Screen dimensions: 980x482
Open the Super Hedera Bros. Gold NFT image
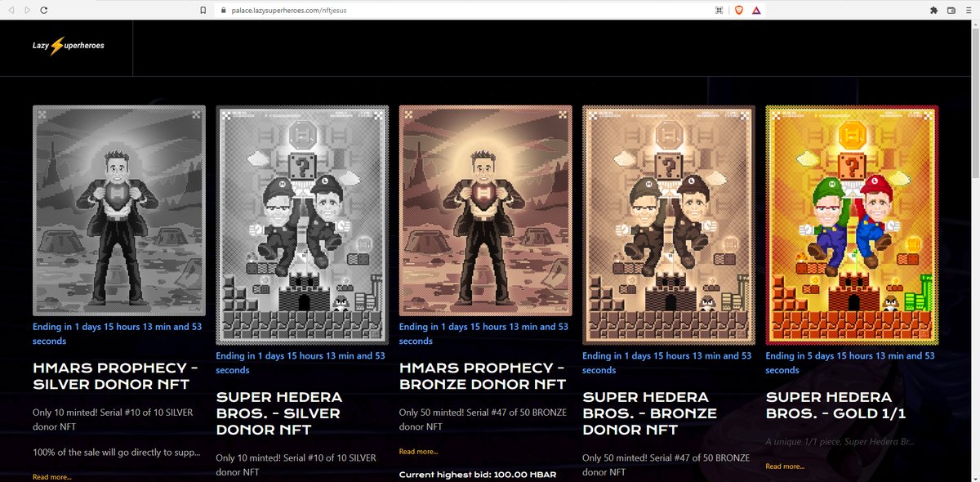point(852,225)
